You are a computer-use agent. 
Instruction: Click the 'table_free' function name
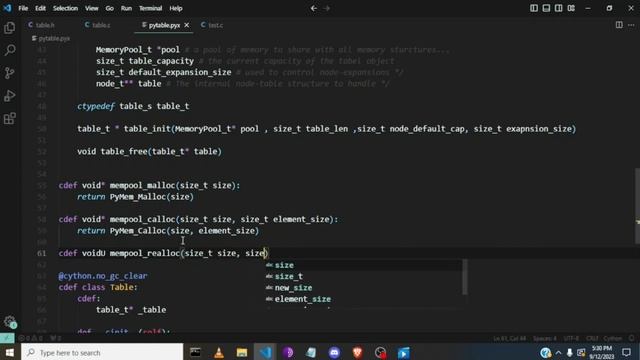click(x=124, y=151)
